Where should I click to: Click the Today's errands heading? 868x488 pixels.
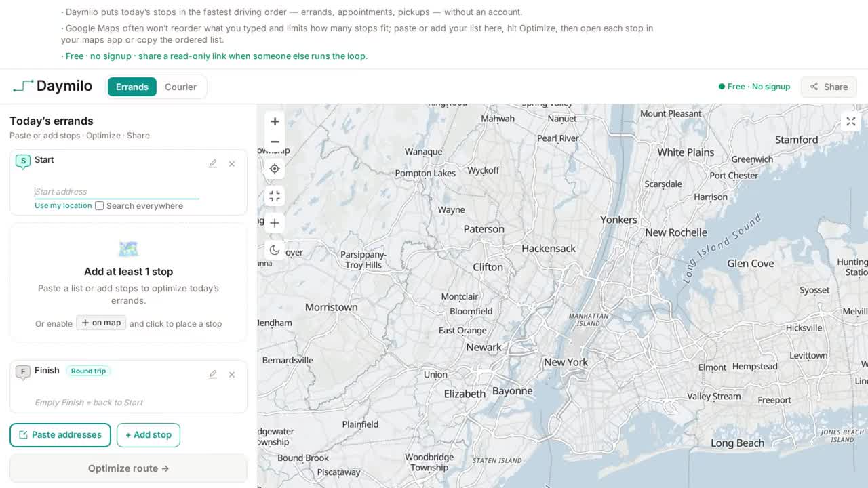point(52,121)
